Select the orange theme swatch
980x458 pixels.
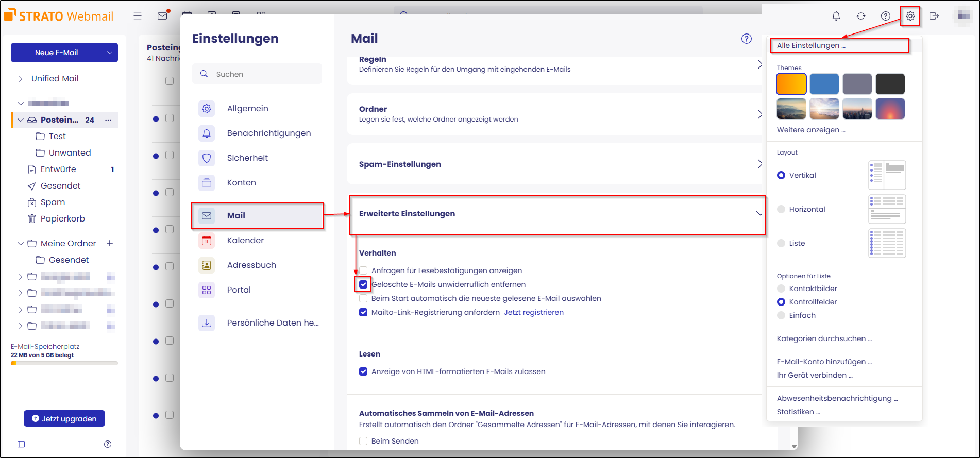791,84
